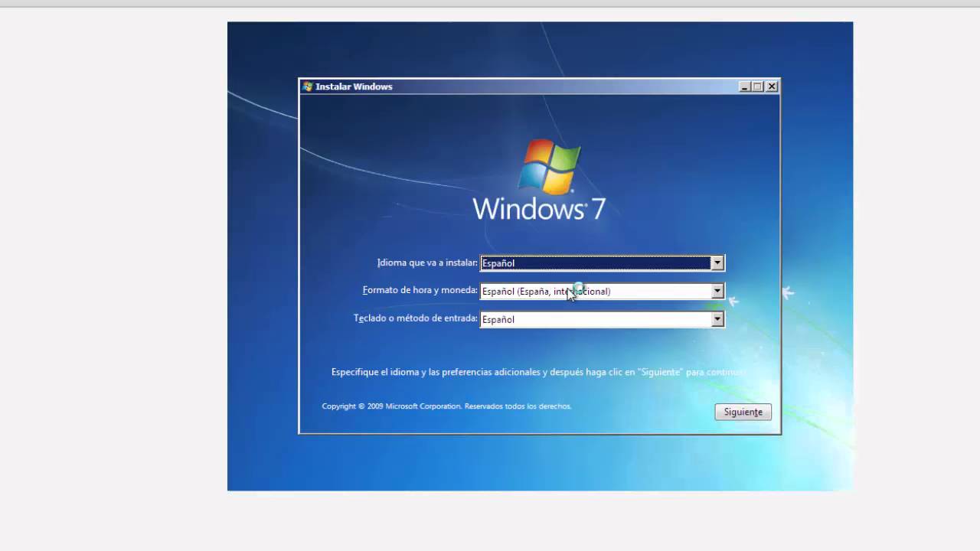Image resolution: width=980 pixels, height=551 pixels.
Task: Click the 'Instalar Windows' title text
Action: 354,86
